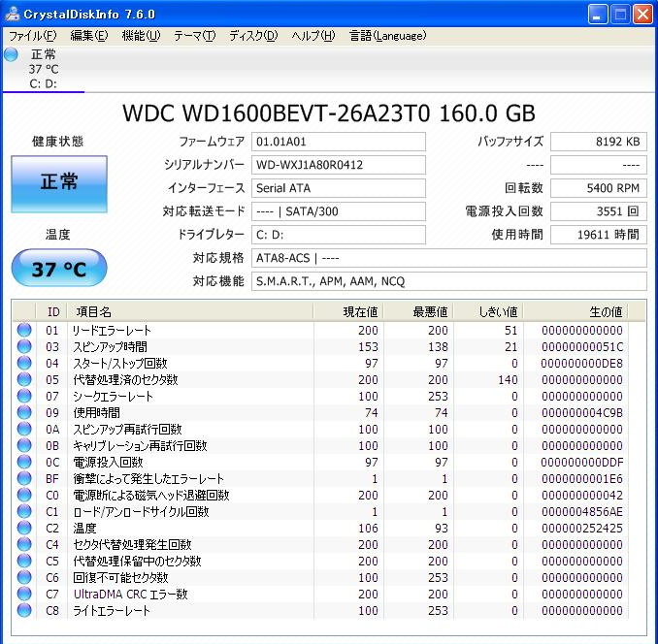Click the ファームウェア field showing 01.01A01
The height and width of the screenshot is (644, 658).
click(x=339, y=142)
